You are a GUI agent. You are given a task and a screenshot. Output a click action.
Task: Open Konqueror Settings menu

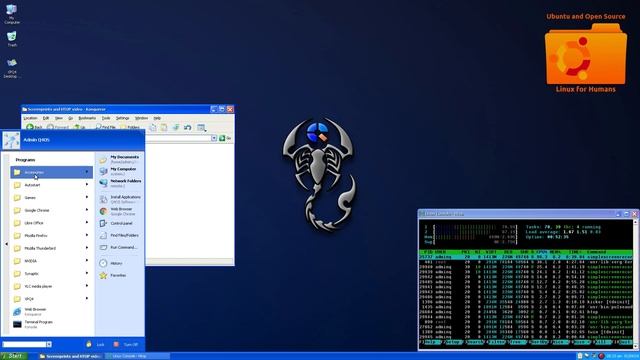click(x=122, y=118)
